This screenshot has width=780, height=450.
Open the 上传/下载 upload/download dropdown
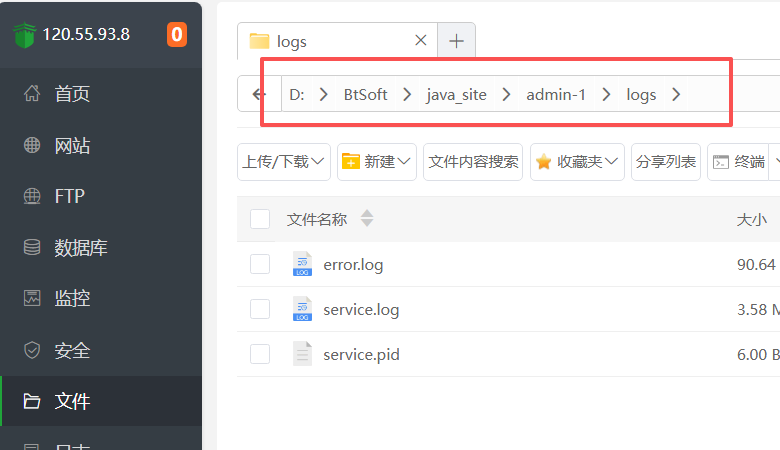[x=284, y=162]
